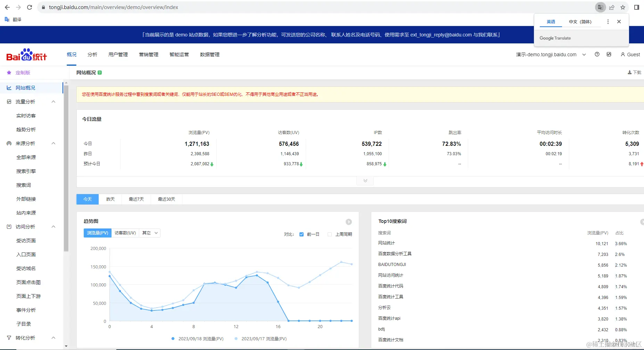Click the arrow icon on the 趋势图 panel
644x350 pixels.
(x=349, y=222)
